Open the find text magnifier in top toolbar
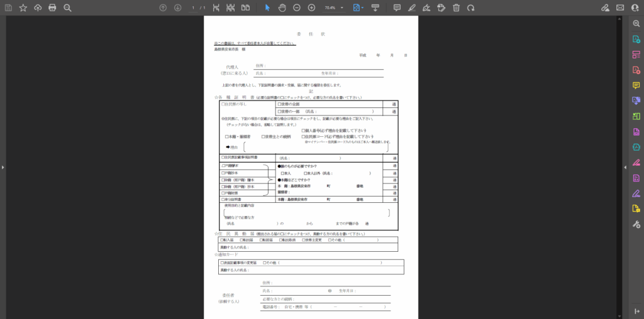Screen dimensions: 644x319 (67, 8)
